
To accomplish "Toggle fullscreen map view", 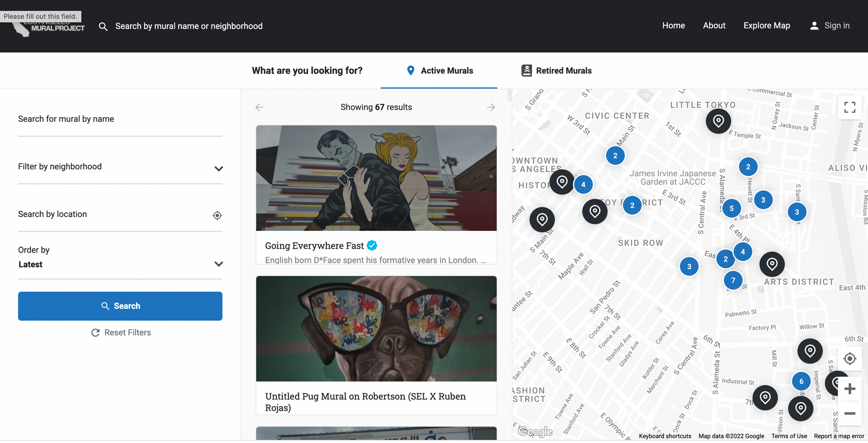I will coord(850,107).
